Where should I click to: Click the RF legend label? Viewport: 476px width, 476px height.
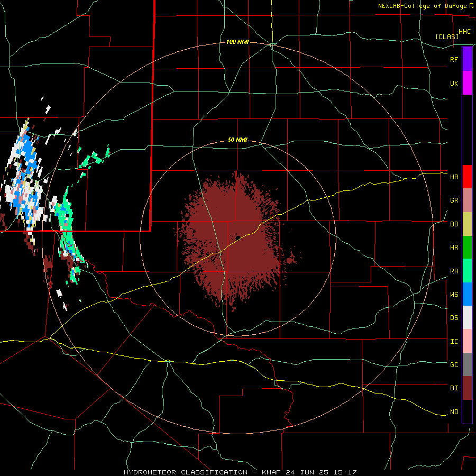454,59
